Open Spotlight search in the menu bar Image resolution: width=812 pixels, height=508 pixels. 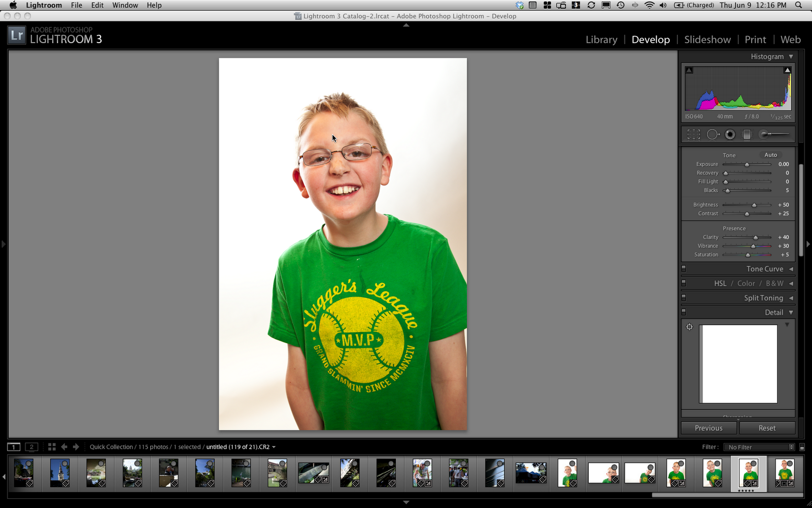pos(798,5)
